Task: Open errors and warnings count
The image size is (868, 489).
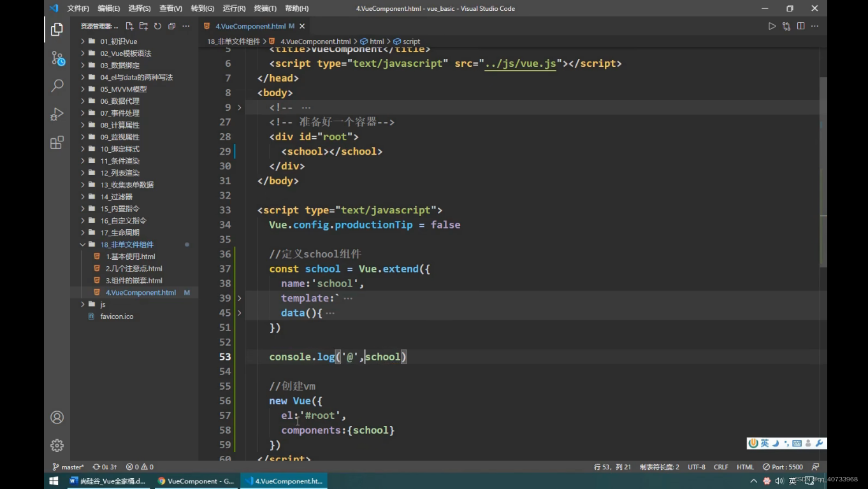Action: click(x=140, y=467)
